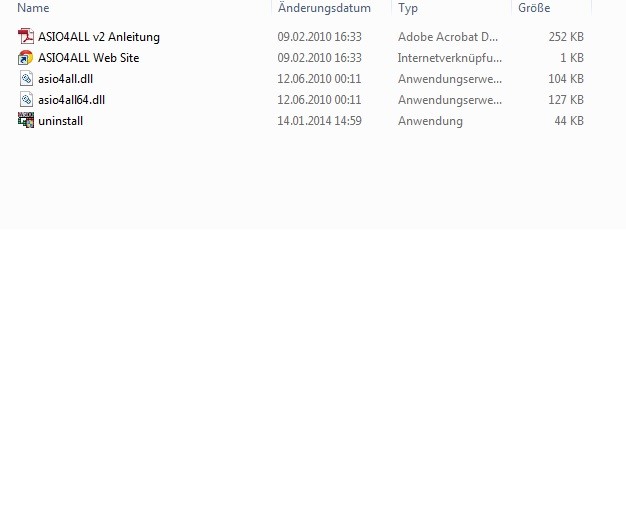This screenshot has height=532, width=626.
Task: Sort files by the Größe column
Action: point(534,8)
